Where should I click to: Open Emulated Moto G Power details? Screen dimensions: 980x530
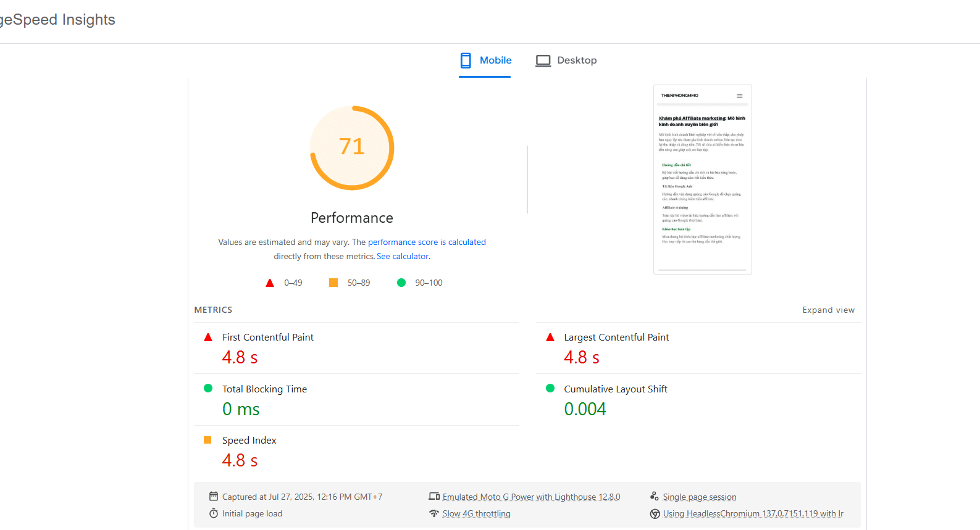[531, 497]
